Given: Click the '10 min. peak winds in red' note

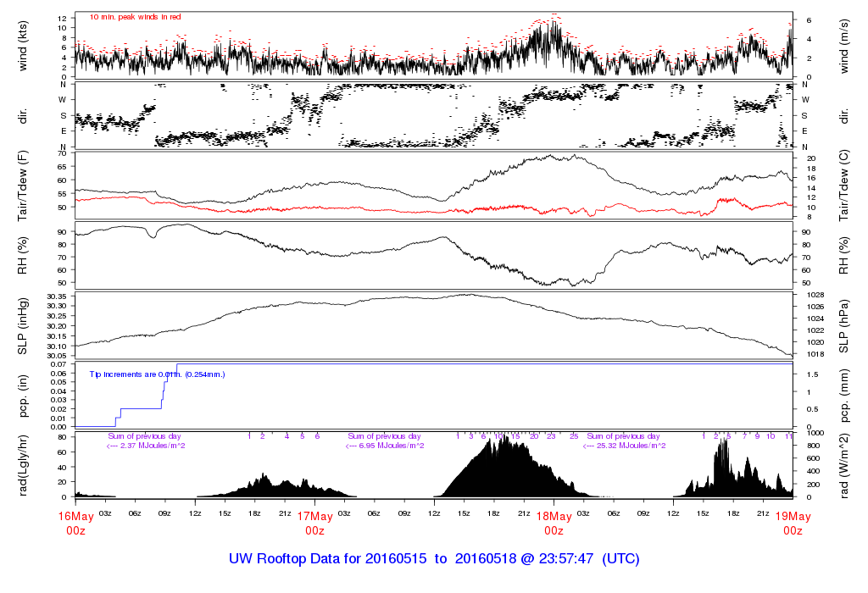Looking at the screenshot, I should 135,17.
